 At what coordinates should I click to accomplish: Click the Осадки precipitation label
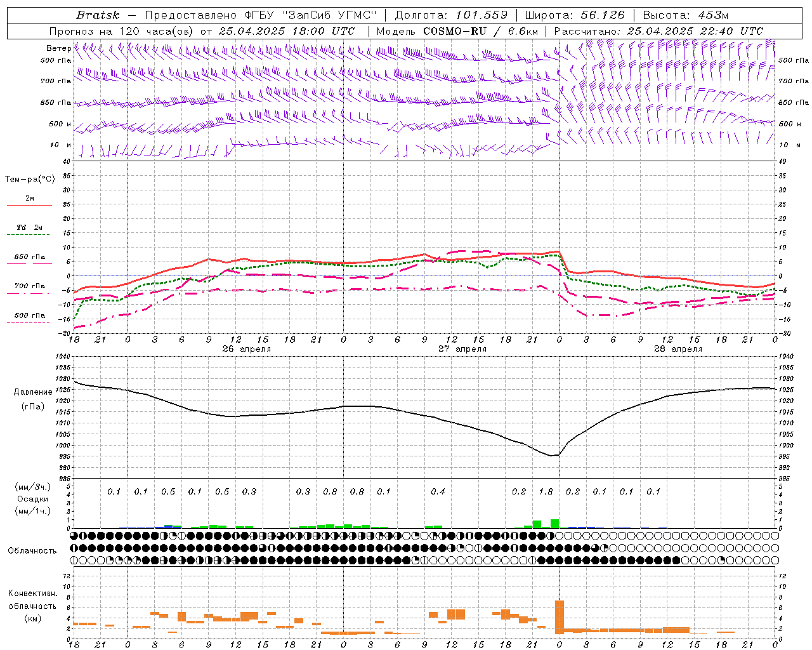point(32,499)
